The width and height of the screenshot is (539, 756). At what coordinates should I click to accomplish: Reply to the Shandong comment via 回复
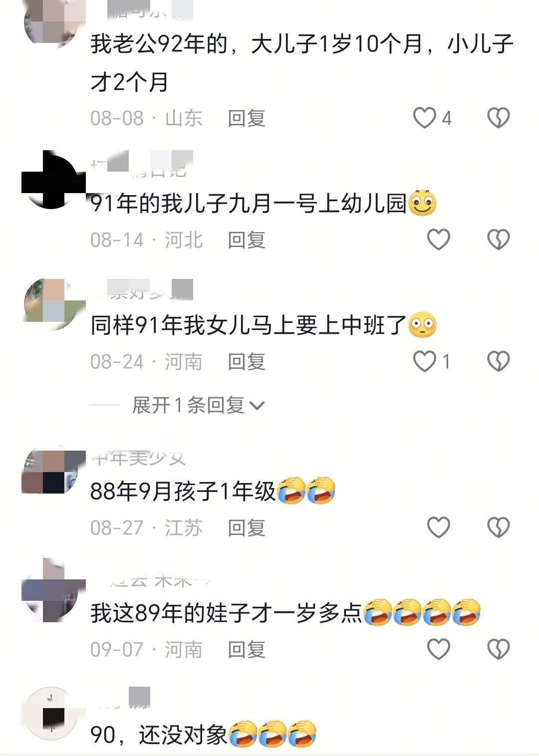click(247, 118)
